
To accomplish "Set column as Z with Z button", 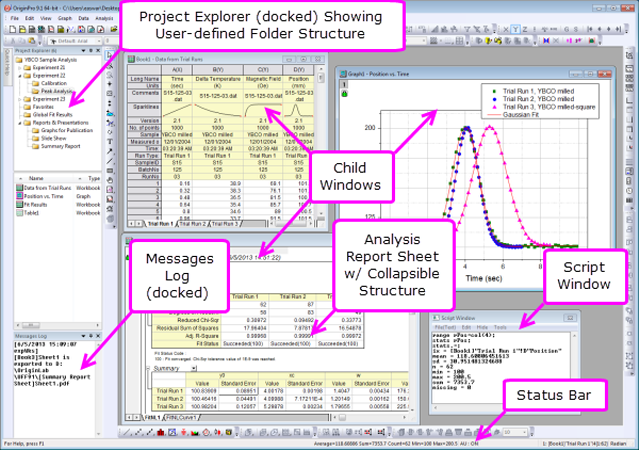I will (x=525, y=29).
